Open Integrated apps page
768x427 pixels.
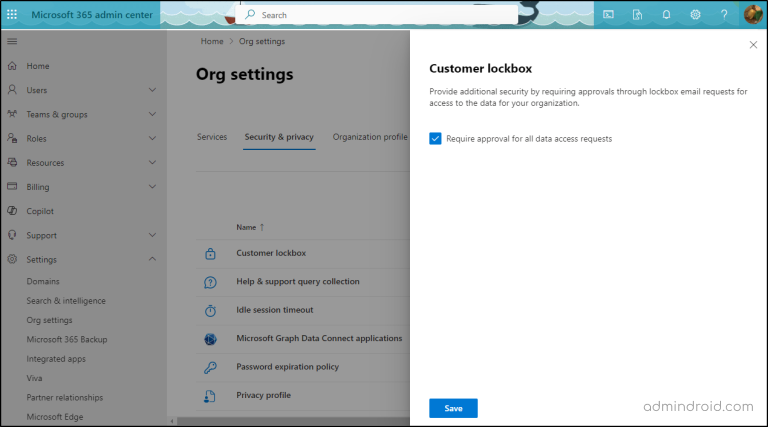(56, 358)
